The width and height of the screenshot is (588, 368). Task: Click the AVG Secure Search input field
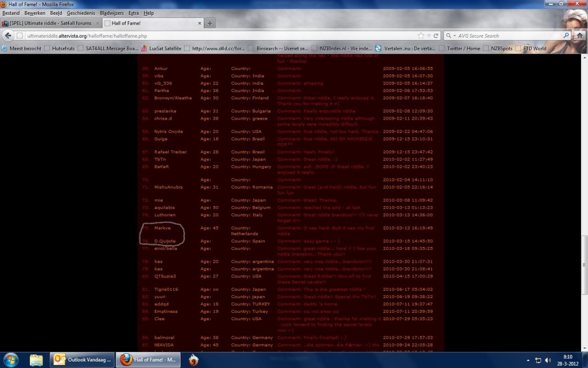point(509,35)
